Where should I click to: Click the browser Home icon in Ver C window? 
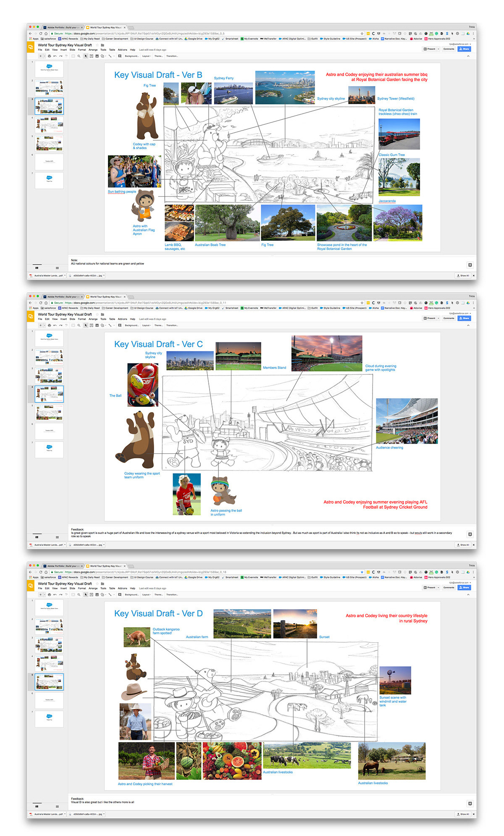tap(46, 303)
